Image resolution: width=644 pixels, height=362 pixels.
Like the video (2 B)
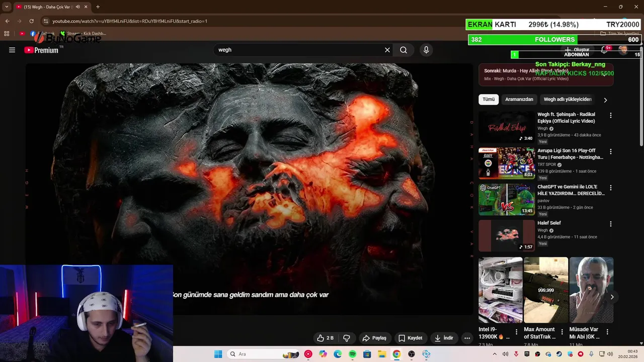[x=325, y=338]
